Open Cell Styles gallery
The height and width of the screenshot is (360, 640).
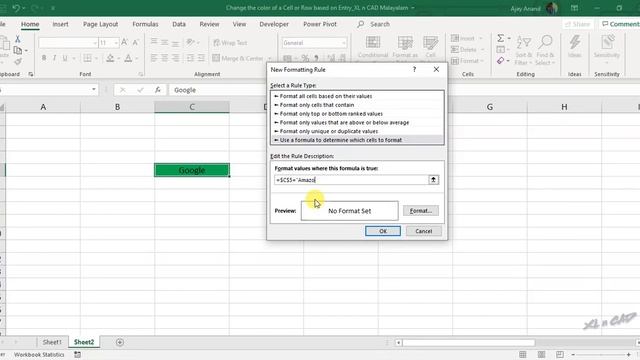(431, 47)
